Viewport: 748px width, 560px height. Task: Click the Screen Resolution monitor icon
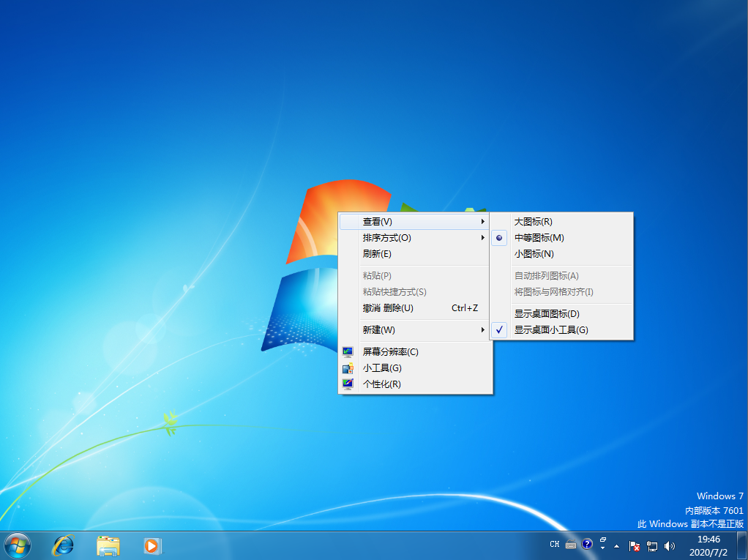coord(348,351)
